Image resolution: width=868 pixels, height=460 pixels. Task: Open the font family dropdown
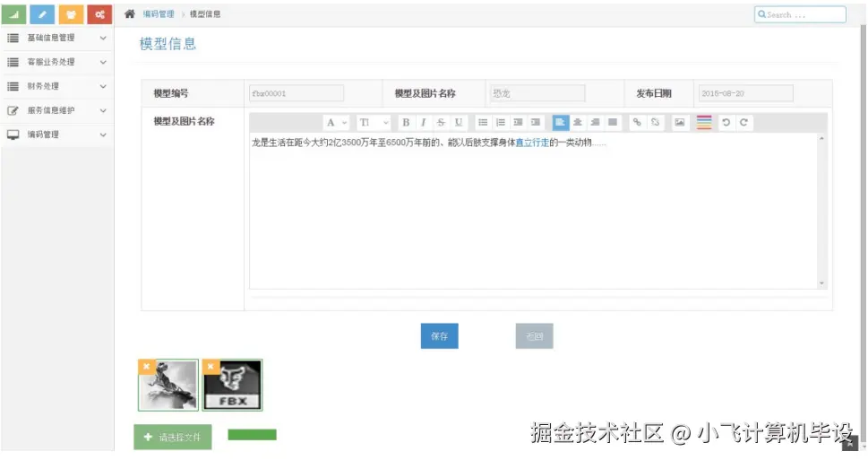pos(336,123)
